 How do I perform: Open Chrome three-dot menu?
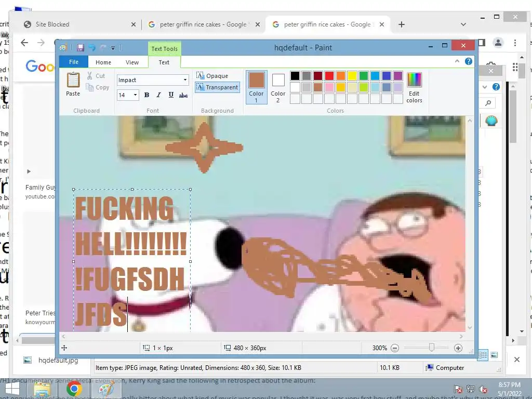point(515,43)
